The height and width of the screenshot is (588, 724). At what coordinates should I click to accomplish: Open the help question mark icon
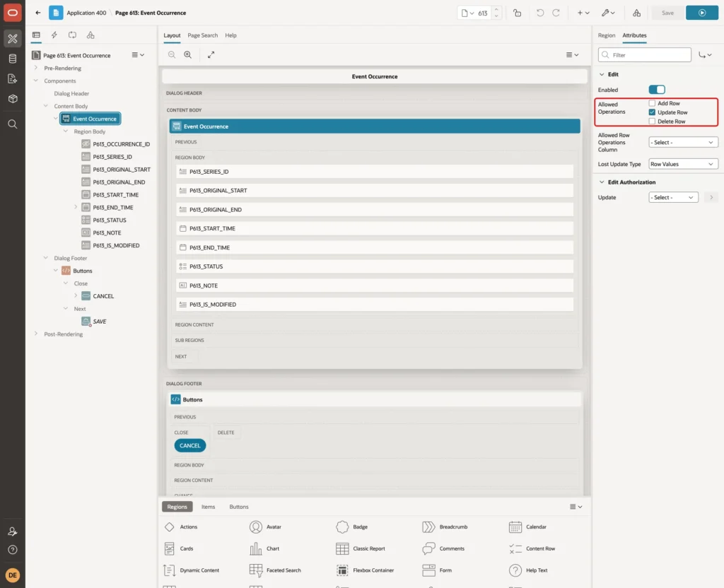tap(13, 550)
